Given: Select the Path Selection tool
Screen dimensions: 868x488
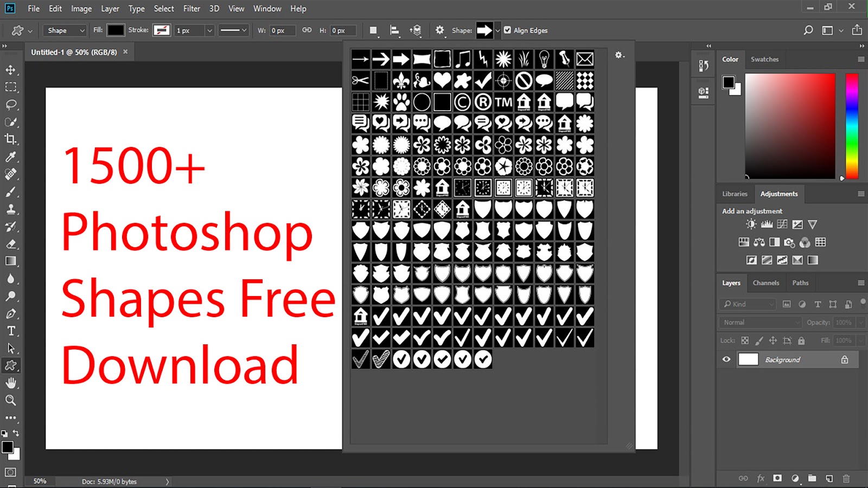Looking at the screenshot, I should tap(10, 348).
